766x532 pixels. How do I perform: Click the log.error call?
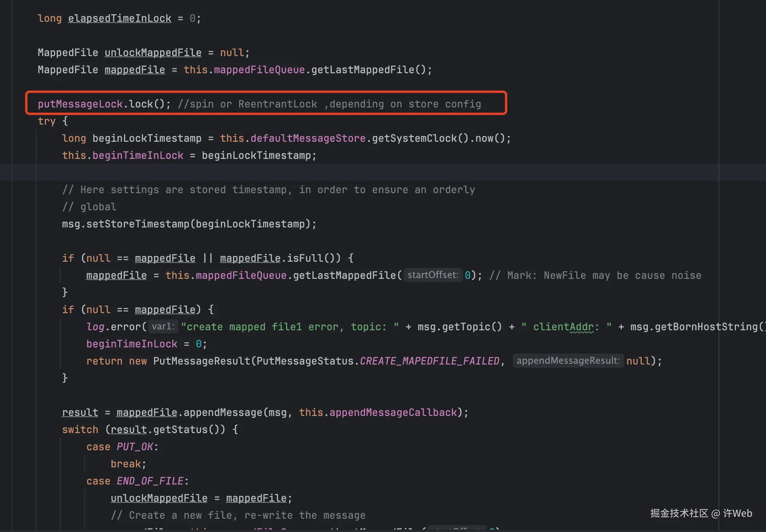pos(116,327)
